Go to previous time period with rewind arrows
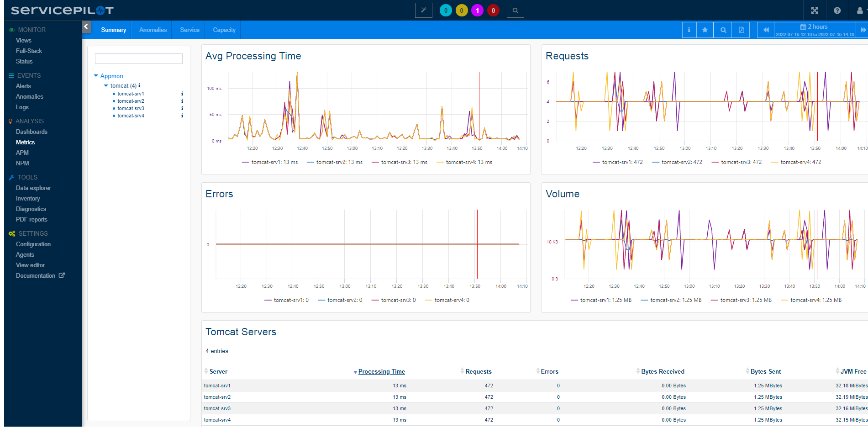Viewport: 868px width, 428px height. coord(766,30)
